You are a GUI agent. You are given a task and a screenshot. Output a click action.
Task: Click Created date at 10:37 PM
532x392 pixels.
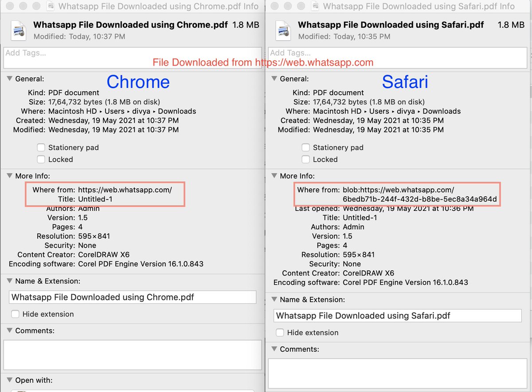[113, 120]
